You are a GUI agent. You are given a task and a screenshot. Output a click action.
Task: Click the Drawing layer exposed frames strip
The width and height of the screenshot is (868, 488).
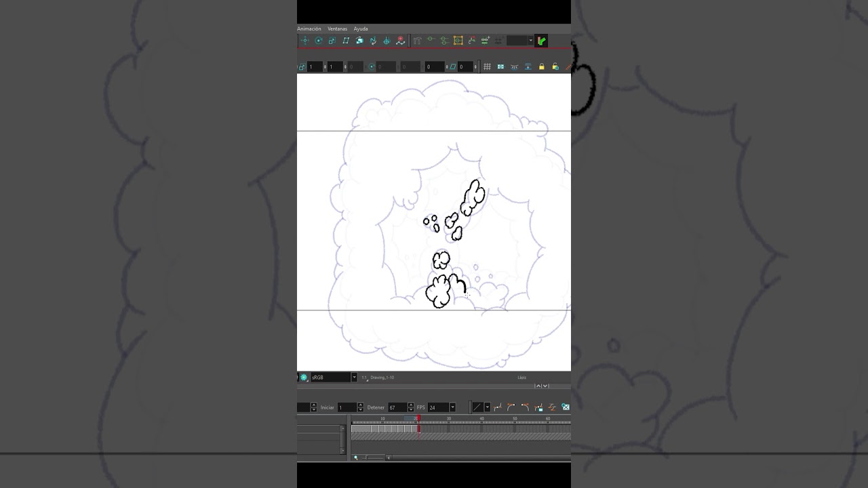point(384,429)
